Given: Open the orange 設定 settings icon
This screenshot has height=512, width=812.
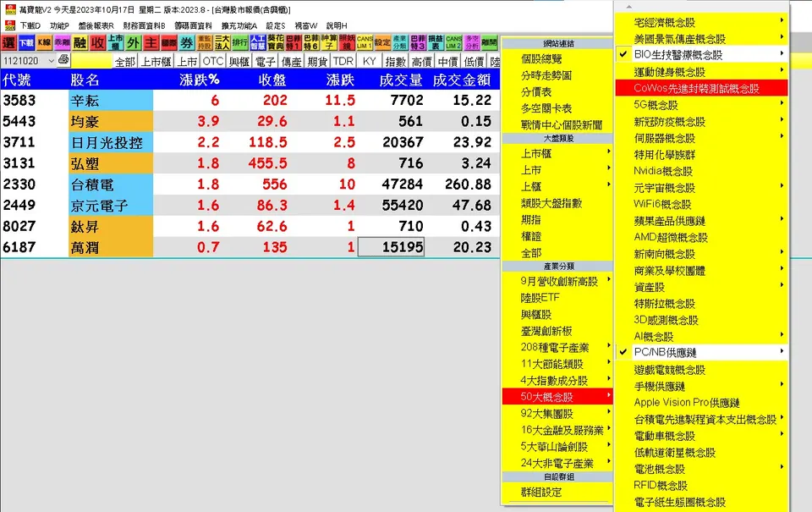Looking at the screenshot, I should pyautogui.click(x=382, y=42).
